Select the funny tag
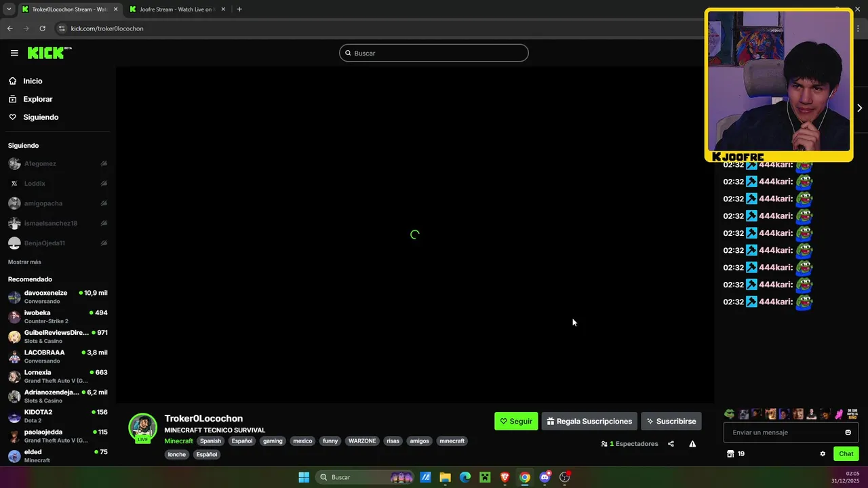Image resolution: width=868 pixels, height=488 pixels. point(330,441)
